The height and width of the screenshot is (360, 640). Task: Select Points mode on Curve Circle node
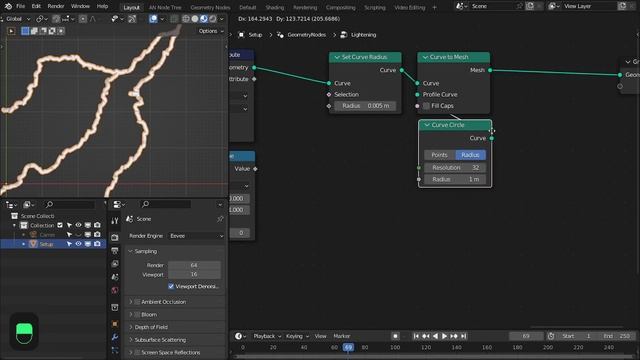coord(440,155)
